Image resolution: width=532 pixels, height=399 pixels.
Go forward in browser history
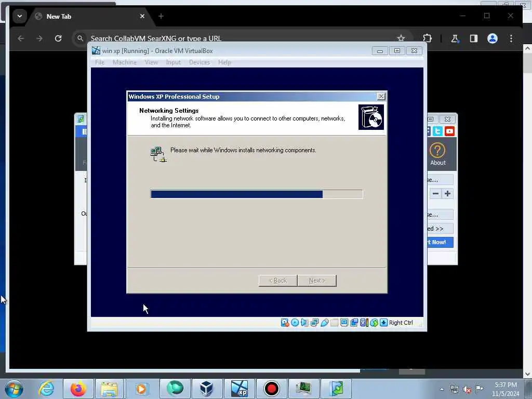coord(39,38)
